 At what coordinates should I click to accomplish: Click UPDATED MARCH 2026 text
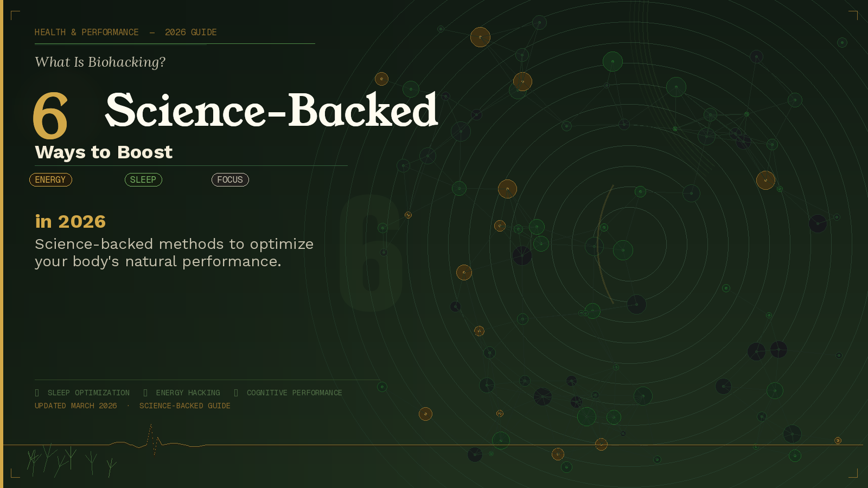(75, 406)
